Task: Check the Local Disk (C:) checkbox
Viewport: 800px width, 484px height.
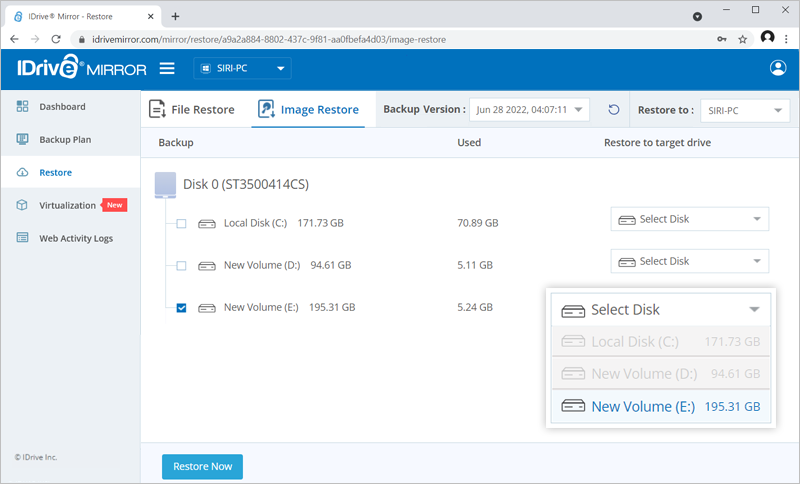Action: [x=181, y=223]
